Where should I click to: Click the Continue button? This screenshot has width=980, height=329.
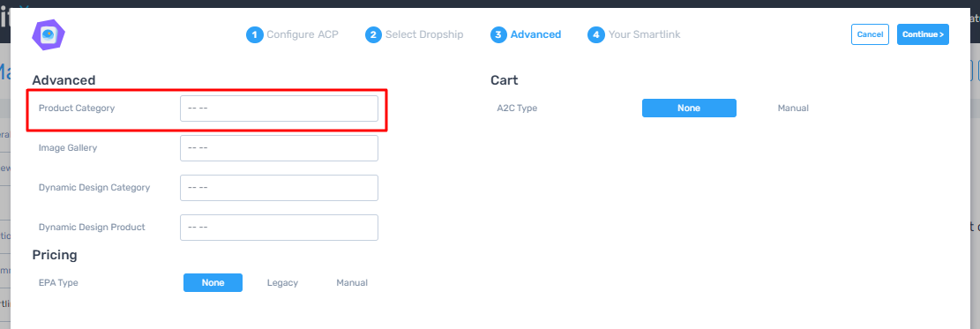(x=924, y=34)
